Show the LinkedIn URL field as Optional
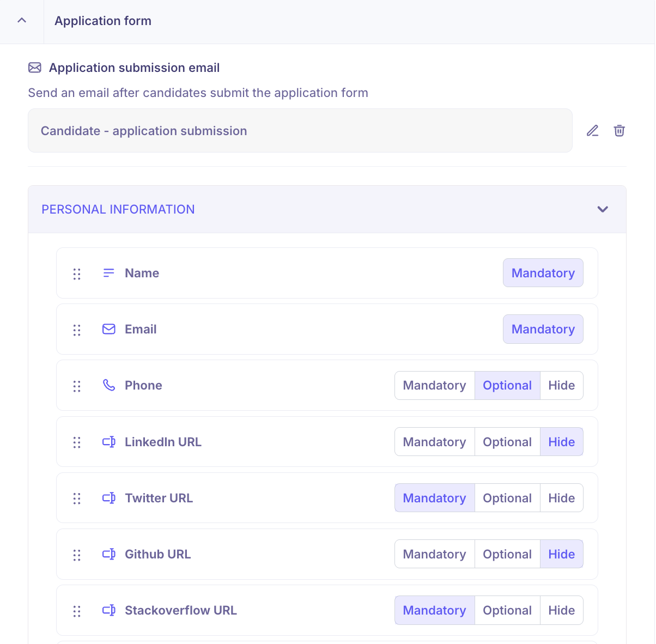Image resolution: width=656 pixels, height=644 pixels. (507, 442)
